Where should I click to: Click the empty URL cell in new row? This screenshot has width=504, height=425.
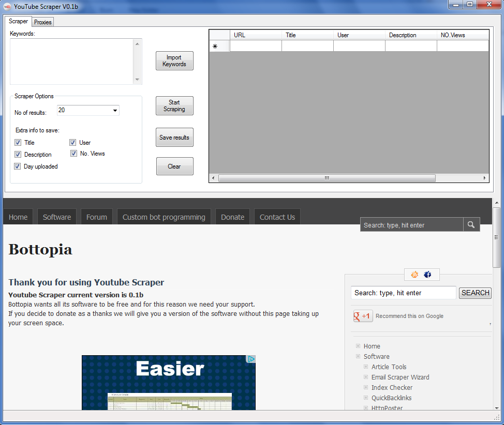256,46
